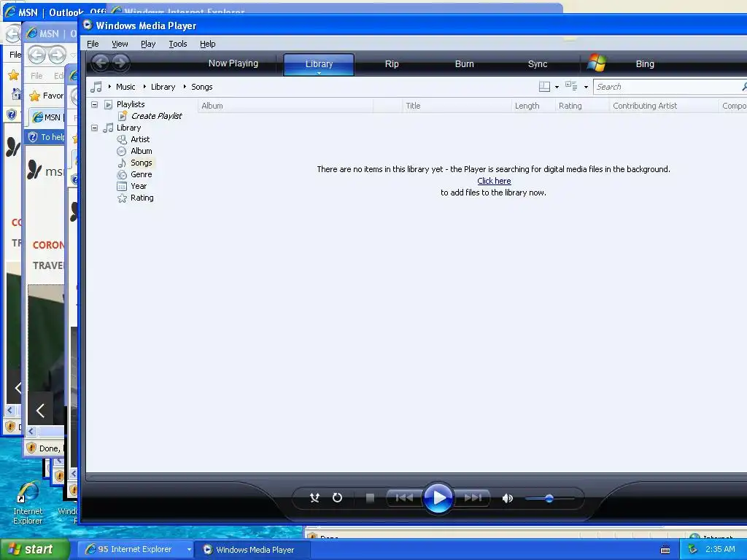Open the Rip tab
This screenshot has width=747, height=560.
pyautogui.click(x=392, y=64)
